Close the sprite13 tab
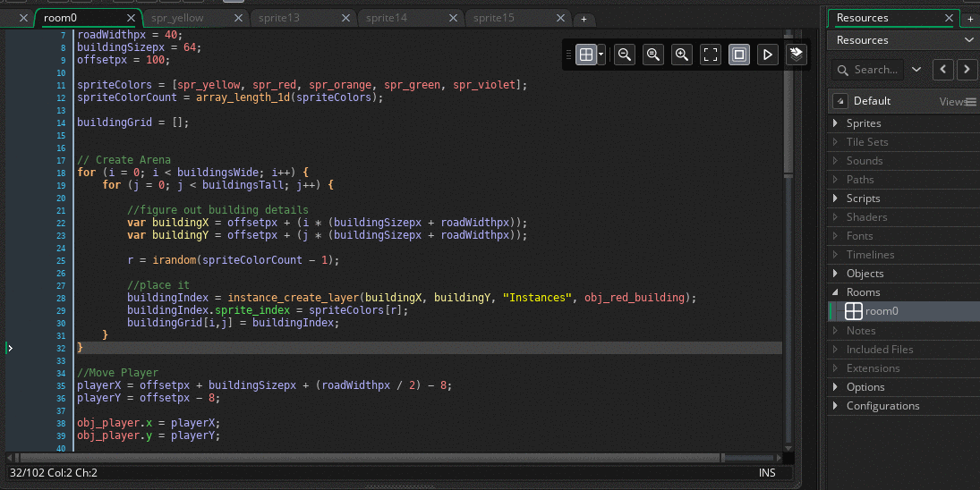 tap(345, 18)
